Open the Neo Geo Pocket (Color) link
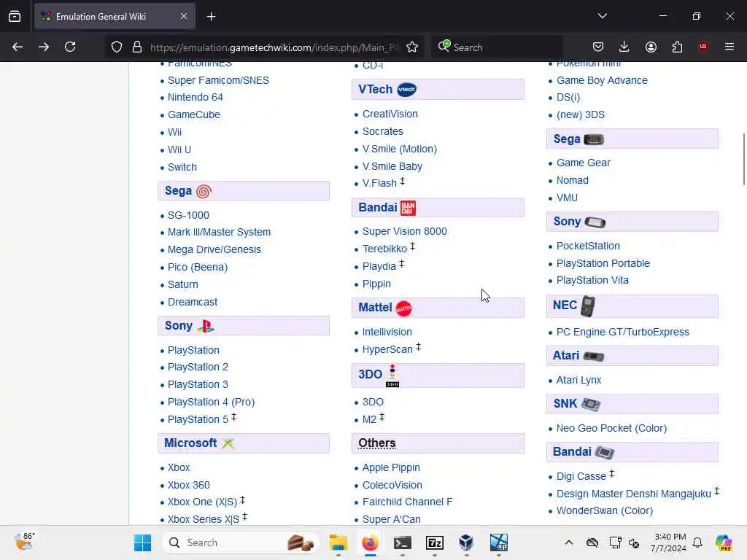This screenshot has height=560, width=747. pos(612,428)
